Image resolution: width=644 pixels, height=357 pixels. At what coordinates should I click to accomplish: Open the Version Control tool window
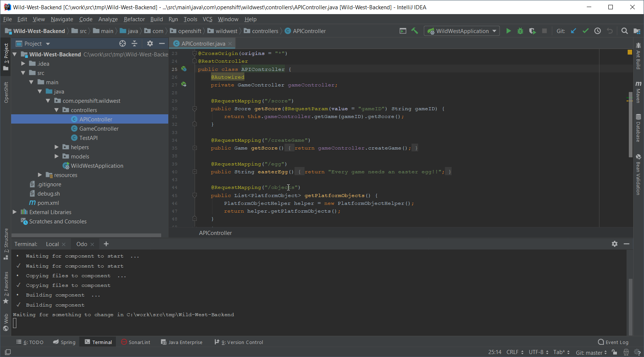tap(239, 342)
